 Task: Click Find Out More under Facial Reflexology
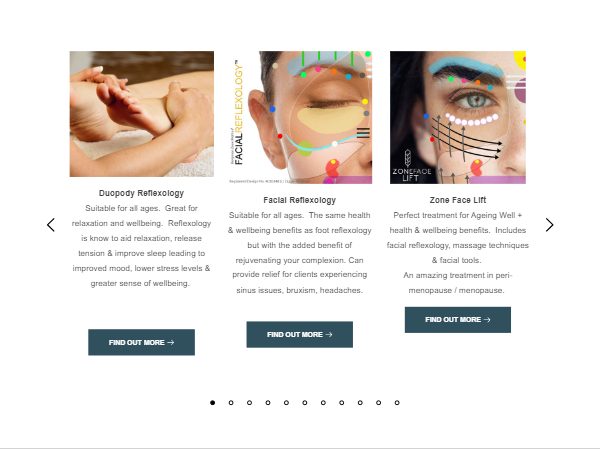click(300, 335)
